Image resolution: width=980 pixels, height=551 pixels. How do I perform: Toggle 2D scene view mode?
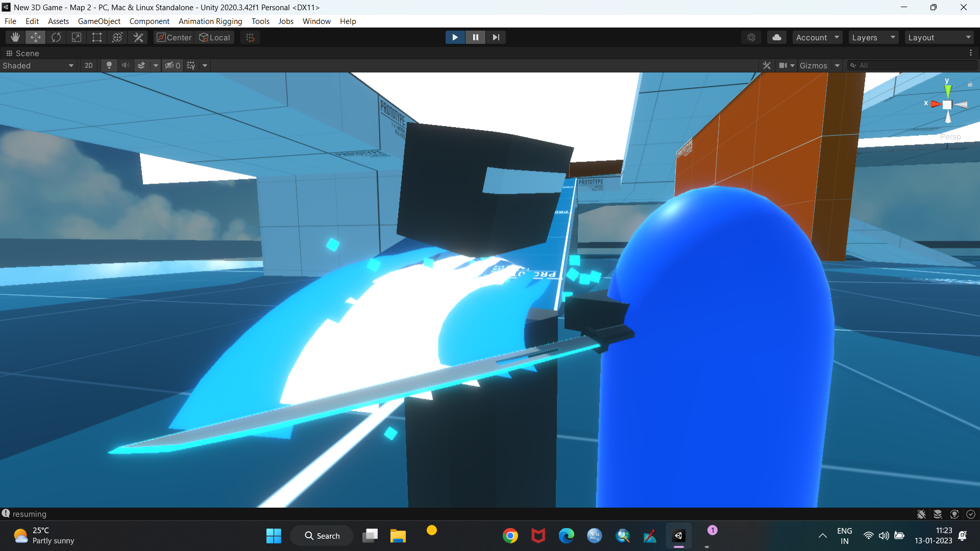tap(89, 65)
